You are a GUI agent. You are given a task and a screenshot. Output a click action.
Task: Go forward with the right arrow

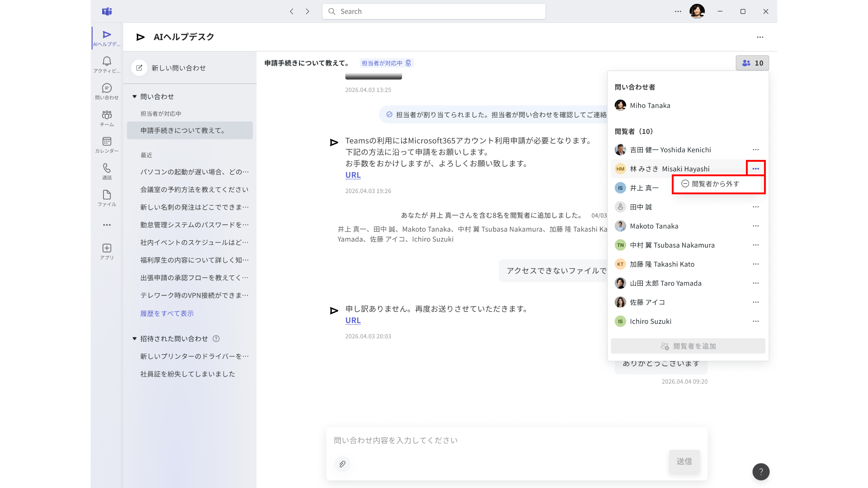307,11
